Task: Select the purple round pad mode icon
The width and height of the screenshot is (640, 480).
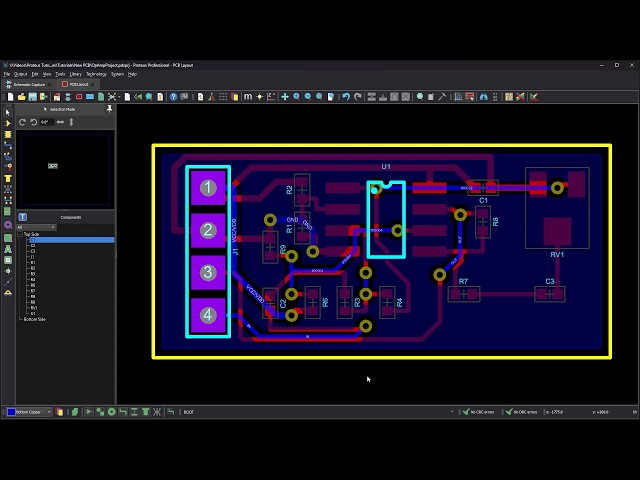Action: point(8,225)
